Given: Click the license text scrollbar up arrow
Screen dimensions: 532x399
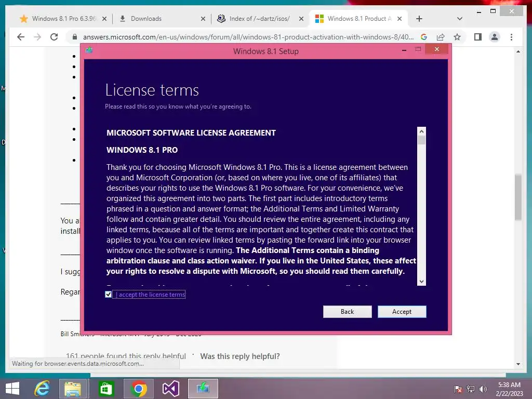Looking at the screenshot, I should [x=421, y=131].
